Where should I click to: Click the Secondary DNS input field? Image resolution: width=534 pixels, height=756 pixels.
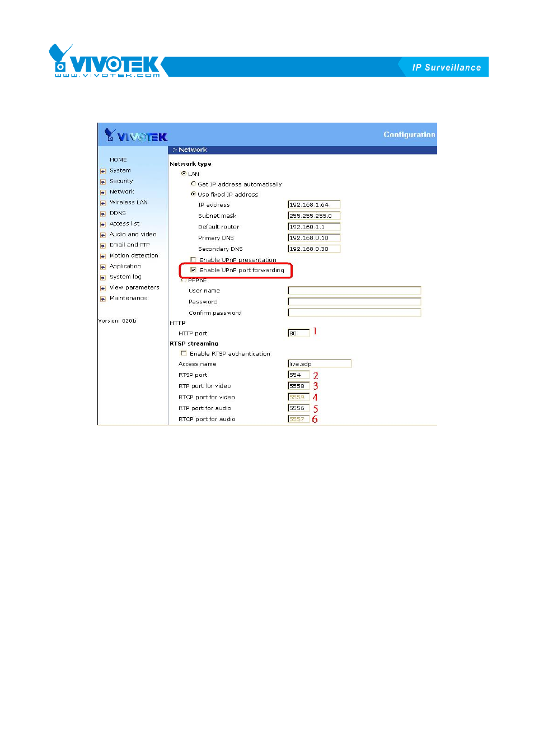[x=314, y=249]
